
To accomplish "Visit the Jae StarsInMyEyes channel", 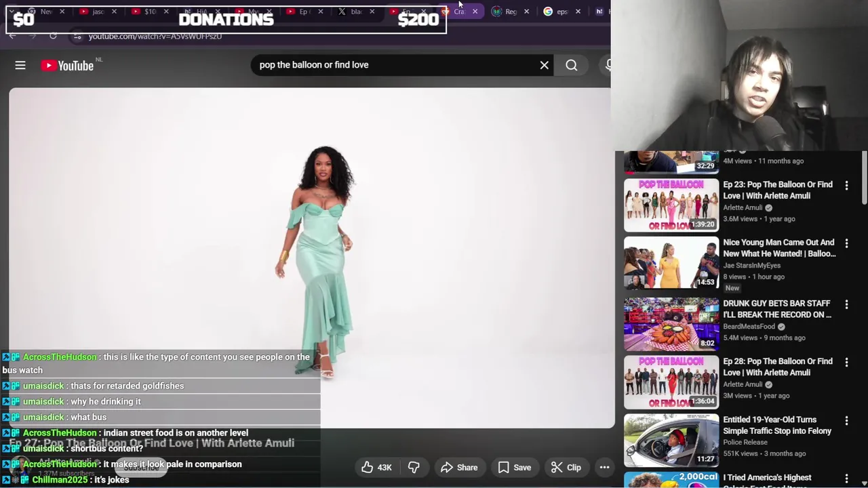I will pyautogui.click(x=753, y=266).
